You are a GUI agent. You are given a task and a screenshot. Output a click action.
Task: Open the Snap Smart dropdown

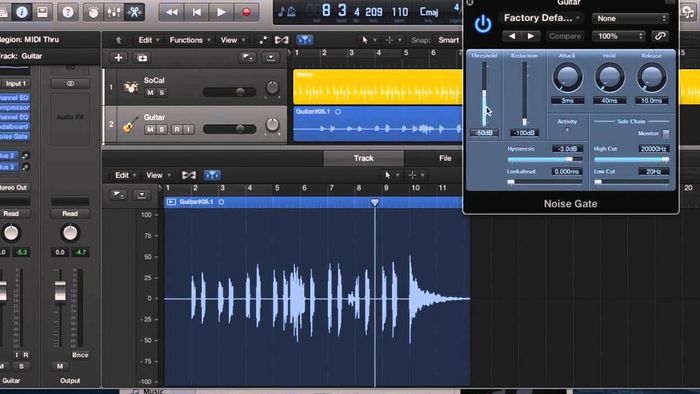(x=449, y=40)
